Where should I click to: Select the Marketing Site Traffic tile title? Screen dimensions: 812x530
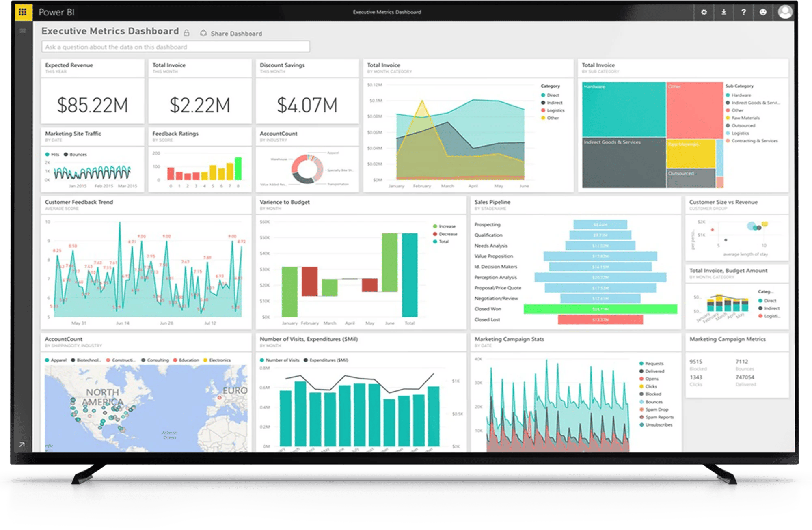73,134
